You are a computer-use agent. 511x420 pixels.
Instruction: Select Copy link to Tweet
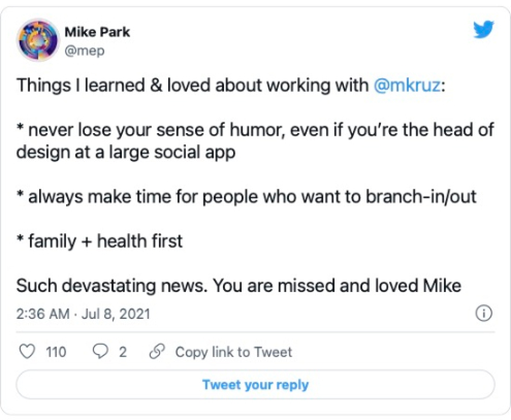(x=233, y=352)
